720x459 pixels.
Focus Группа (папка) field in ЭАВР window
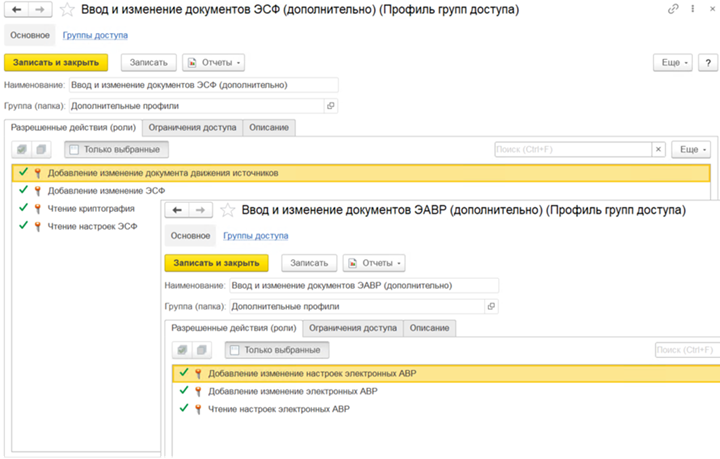pos(357,307)
